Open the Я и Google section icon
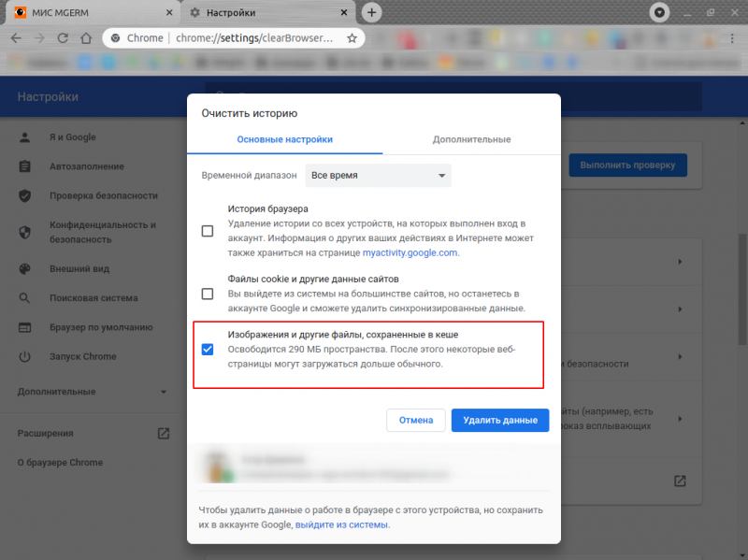Image resolution: width=748 pixels, height=560 pixels. click(22, 136)
